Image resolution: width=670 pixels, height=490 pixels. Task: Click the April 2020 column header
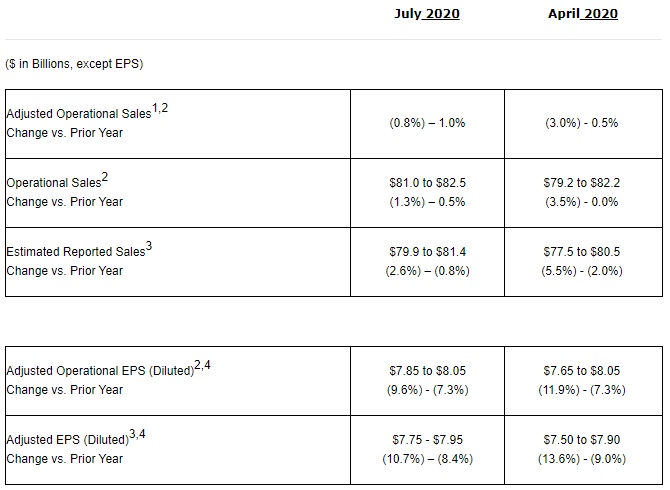point(582,14)
